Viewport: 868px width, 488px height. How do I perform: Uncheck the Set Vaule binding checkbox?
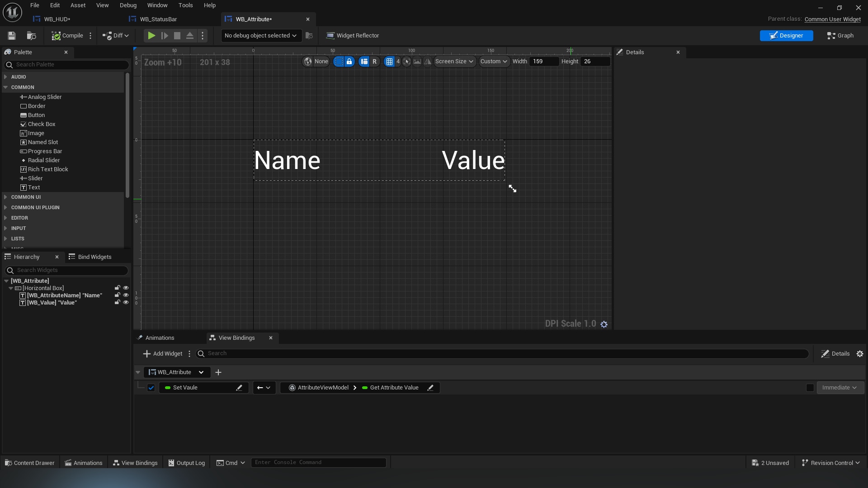point(151,388)
